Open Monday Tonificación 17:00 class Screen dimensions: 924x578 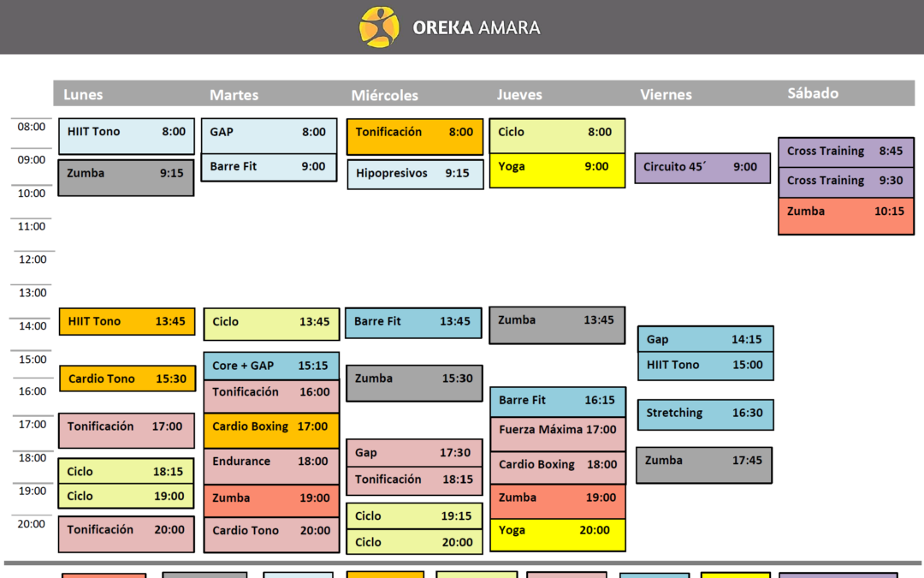[x=127, y=431]
